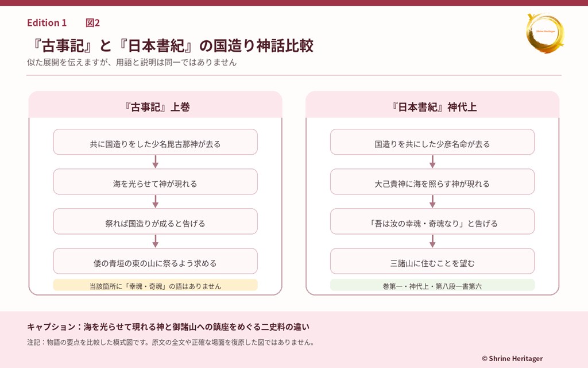Click the arrow above 三諸山に住むことを望む box
This screenshot has width=588, height=368.
[432, 241]
